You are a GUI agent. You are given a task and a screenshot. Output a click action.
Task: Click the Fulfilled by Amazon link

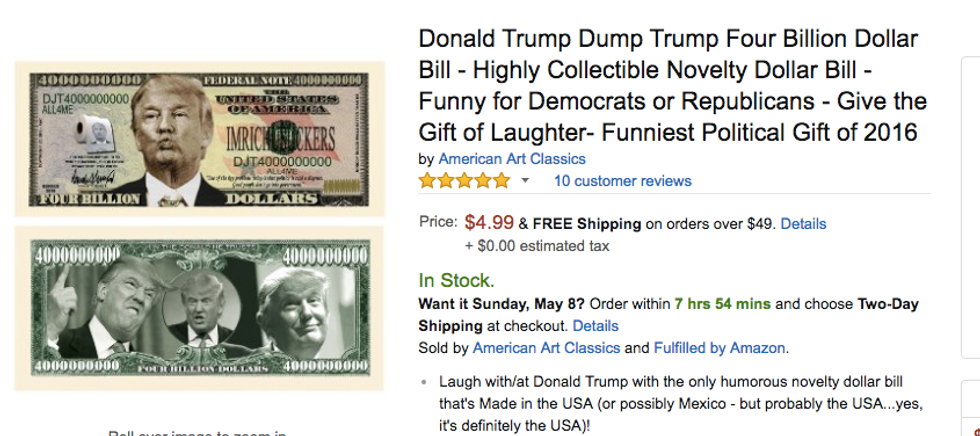click(720, 348)
